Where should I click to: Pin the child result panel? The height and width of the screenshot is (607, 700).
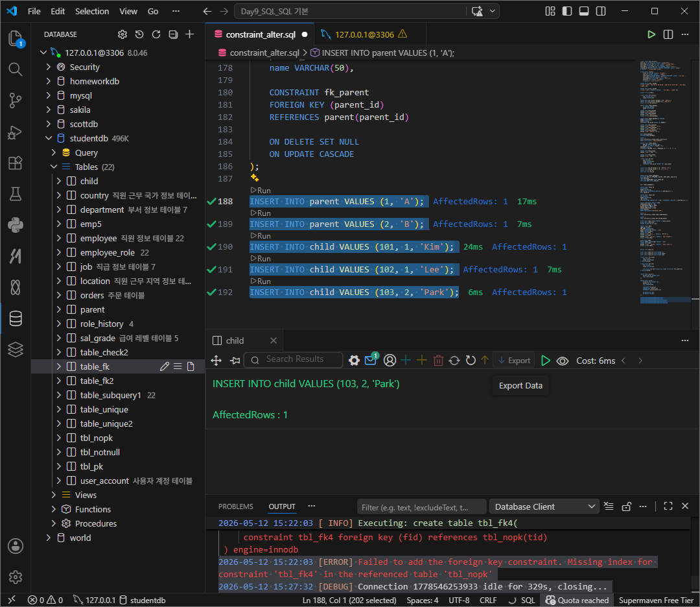235,361
